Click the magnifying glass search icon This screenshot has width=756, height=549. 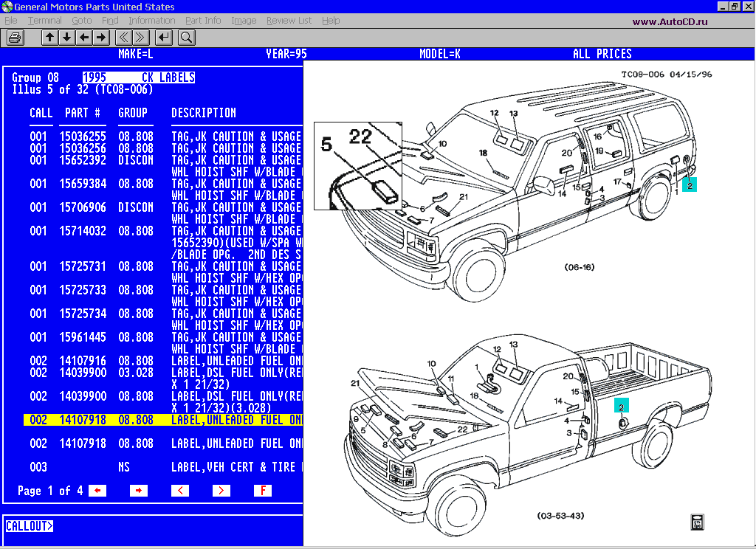pyautogui.click(x=187, y=37)
